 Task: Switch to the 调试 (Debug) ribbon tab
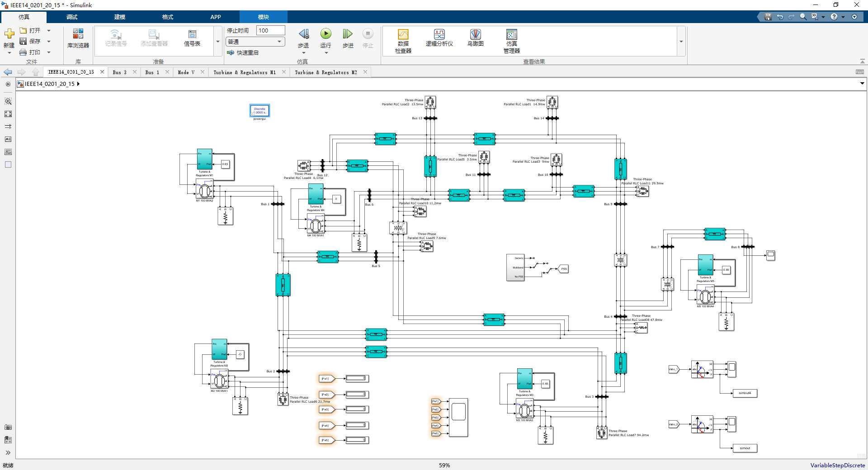coord(72,17)
